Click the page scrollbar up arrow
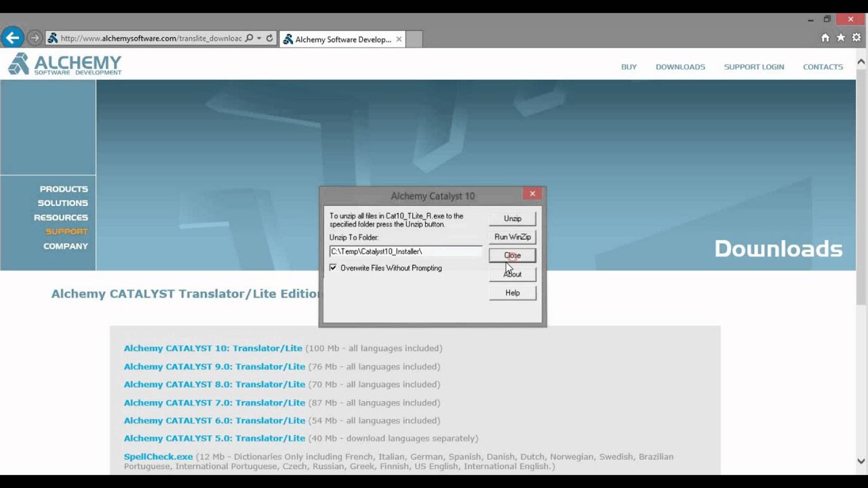This screenshot has width=868, height=488. click(x=861, y=62)
